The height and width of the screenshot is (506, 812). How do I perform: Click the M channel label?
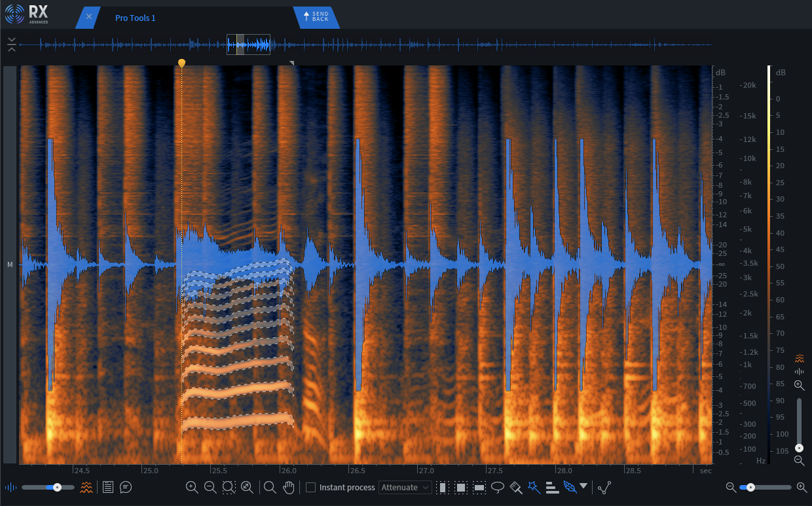(x=10, y=264)
